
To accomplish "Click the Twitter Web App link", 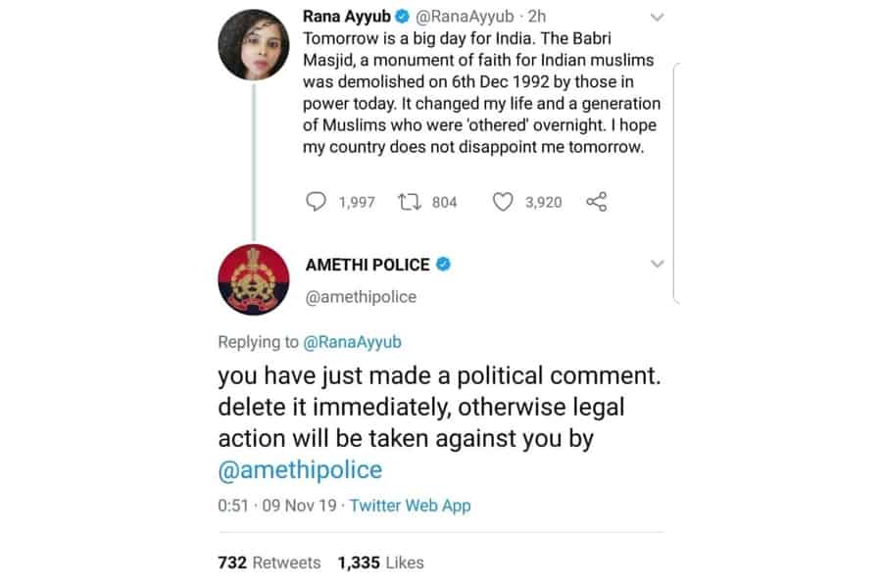I will point(410,506).
